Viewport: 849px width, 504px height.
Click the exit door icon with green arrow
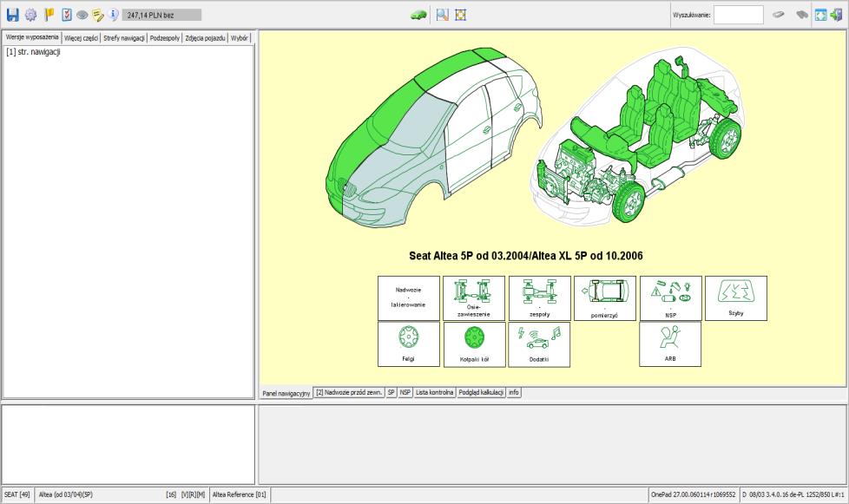[x=836, y=15]
